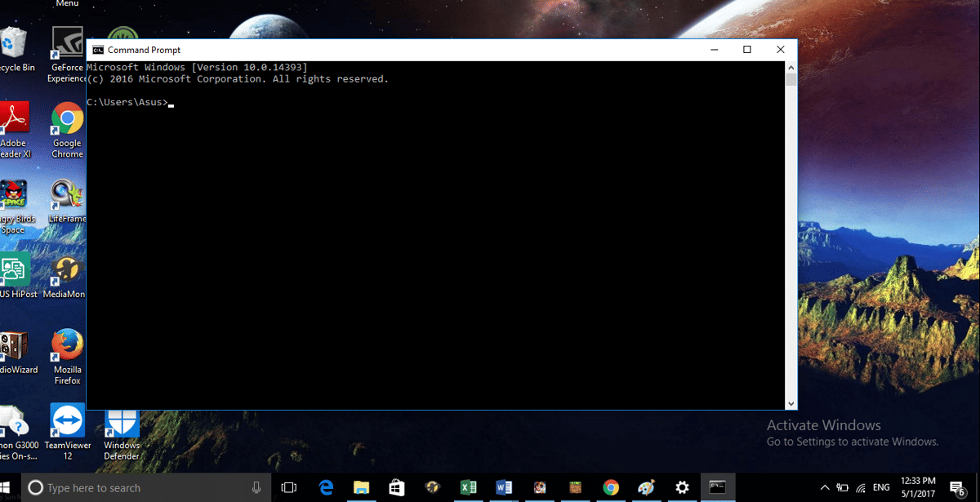Screen dimensions: 980x502
Task: Click Command Prompt title bar icon menu
Action: click(98, 50)
